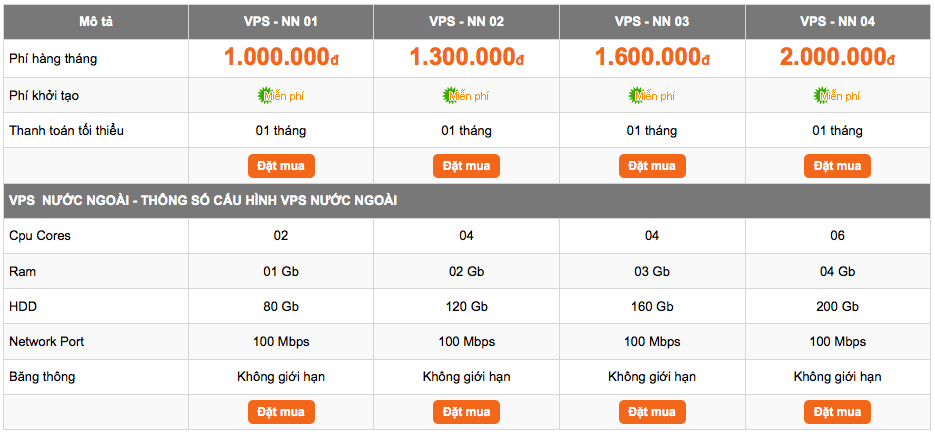Order VPS - NN 04 with the upper Đặt mua button
This screenshot has width=935, height=433.
coord(837,166)
